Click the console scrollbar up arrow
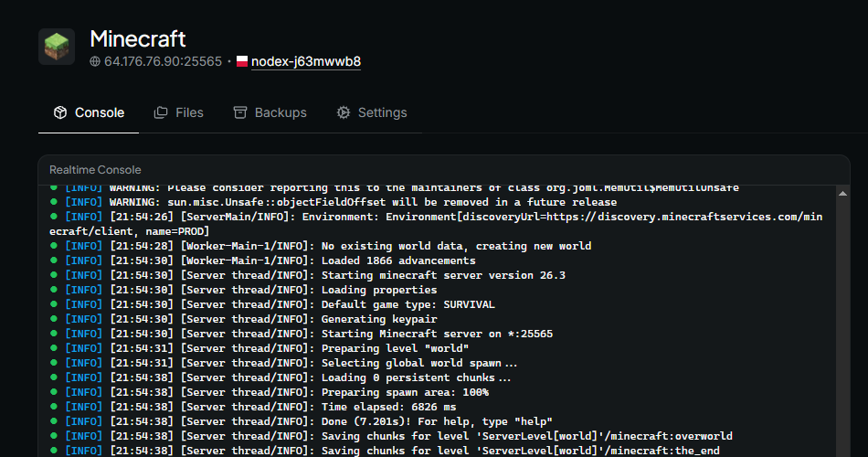868x457 pixels. 842,194
